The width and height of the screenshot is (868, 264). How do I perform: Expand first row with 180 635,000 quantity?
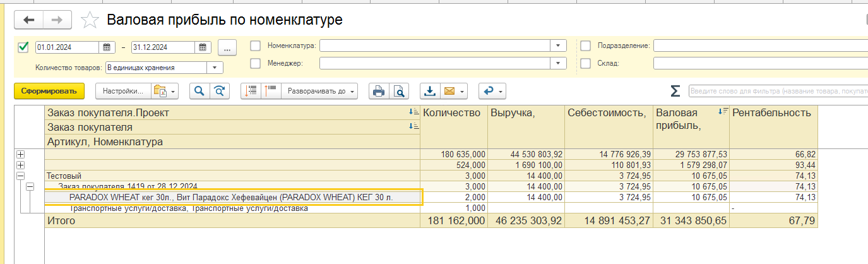20,155
